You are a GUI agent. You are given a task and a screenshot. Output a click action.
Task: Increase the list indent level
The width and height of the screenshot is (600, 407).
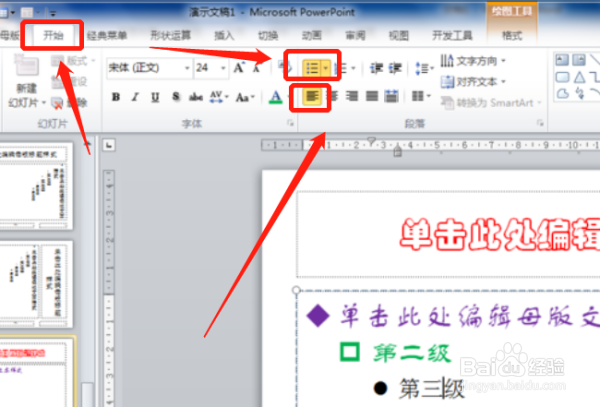tap(395, 68)
